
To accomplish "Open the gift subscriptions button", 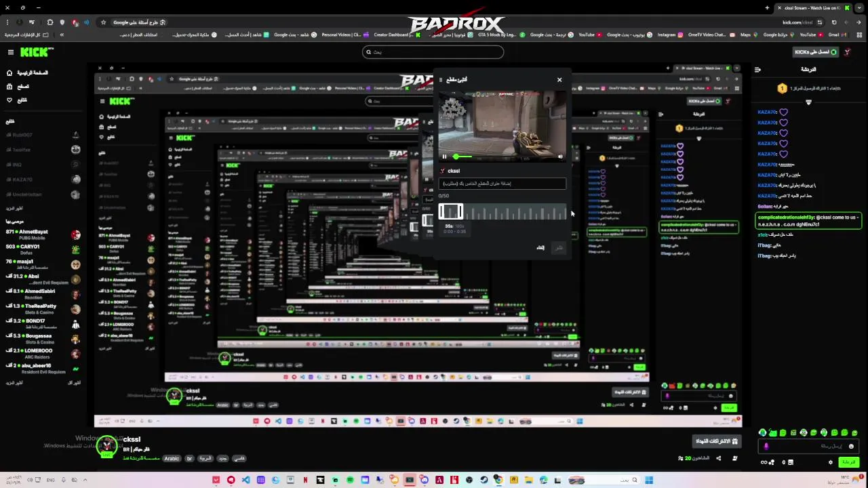I will tap(716, 441).
